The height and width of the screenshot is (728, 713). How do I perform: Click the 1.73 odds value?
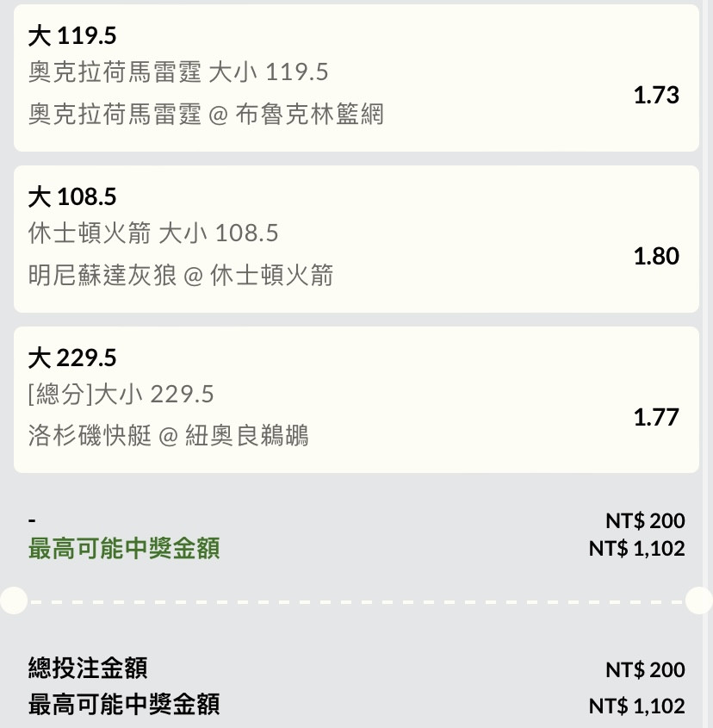656,95
